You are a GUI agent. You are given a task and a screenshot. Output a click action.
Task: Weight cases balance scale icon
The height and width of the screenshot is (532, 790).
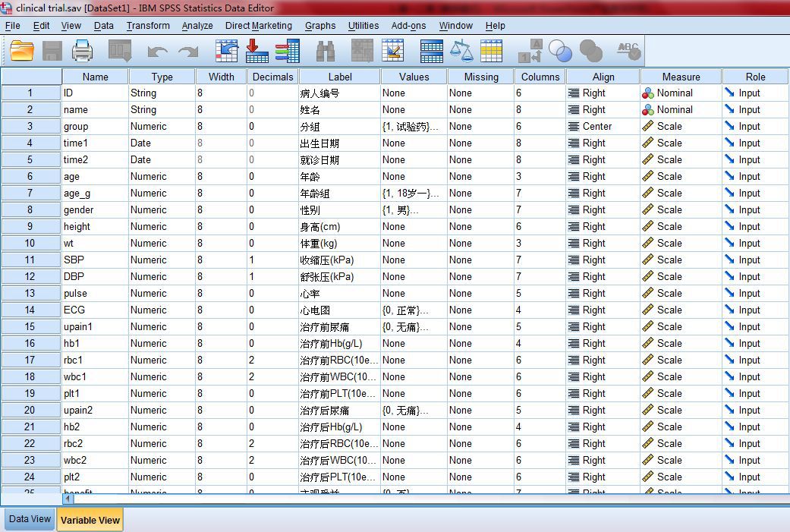pos(461,51)
